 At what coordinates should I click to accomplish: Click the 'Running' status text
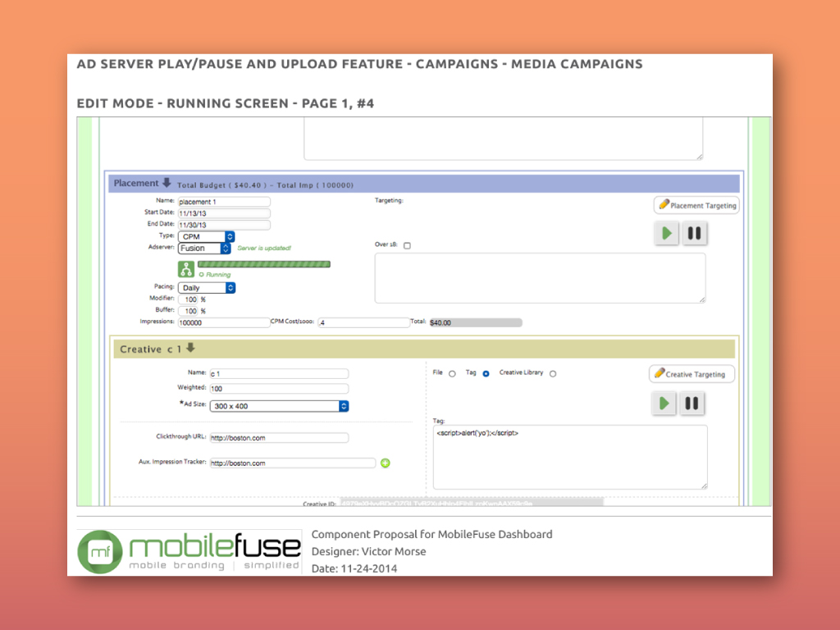(218, 274)
